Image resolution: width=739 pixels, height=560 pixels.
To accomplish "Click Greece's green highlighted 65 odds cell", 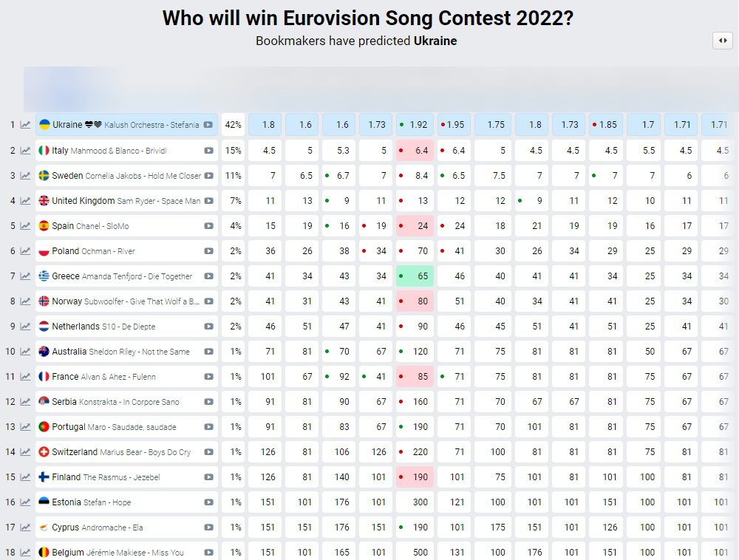I will (x=415, y=276).
